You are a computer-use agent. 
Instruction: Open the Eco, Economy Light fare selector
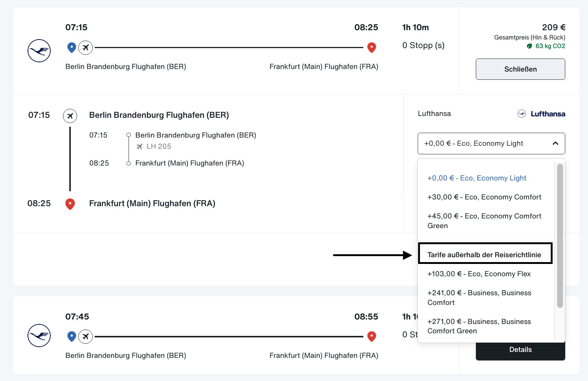point(491,144)
